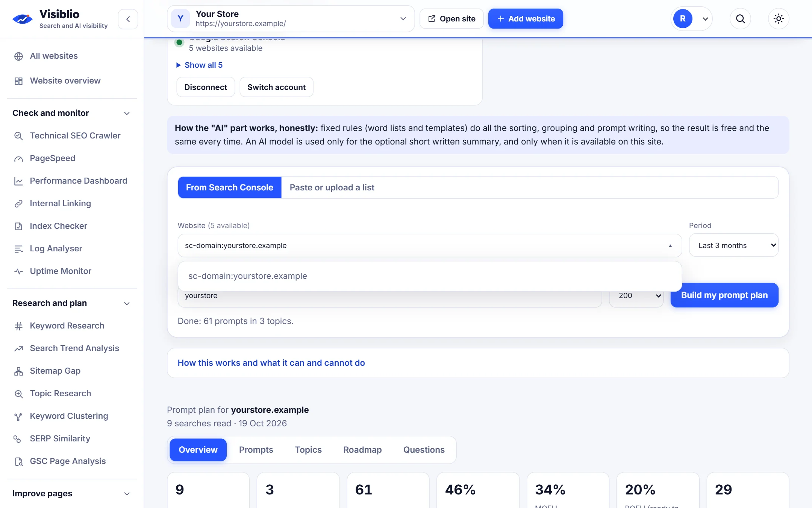812x508 pixels.
Task: Select the Prompts tab
Action: click(256, 450)
